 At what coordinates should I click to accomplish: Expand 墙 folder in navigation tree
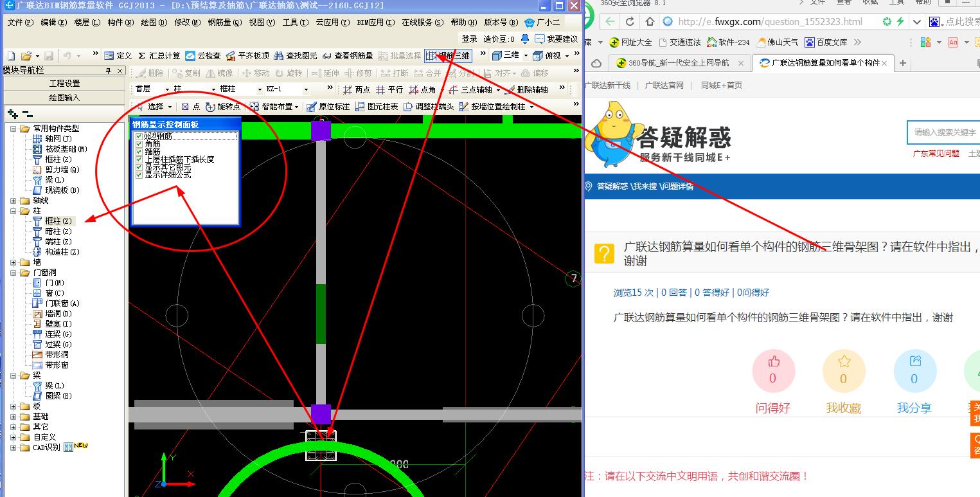pos(13,262)
